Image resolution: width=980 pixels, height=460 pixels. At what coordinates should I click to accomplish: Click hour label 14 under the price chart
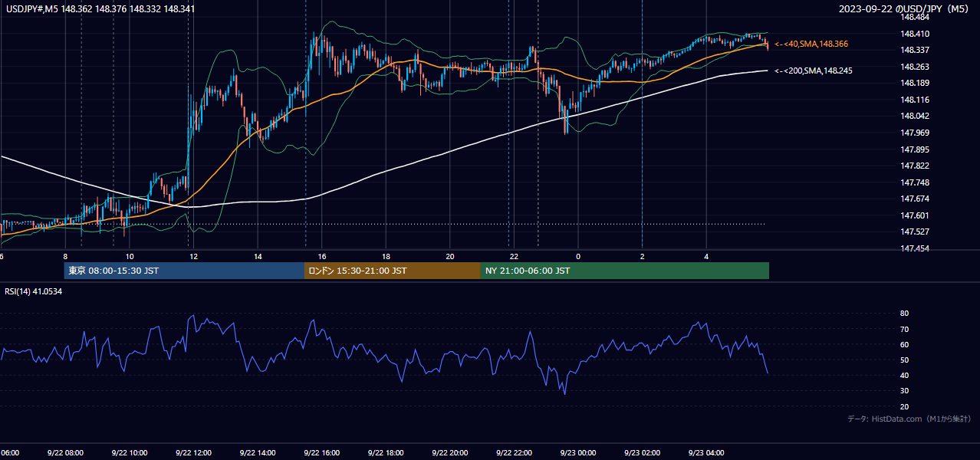[258, 256]
